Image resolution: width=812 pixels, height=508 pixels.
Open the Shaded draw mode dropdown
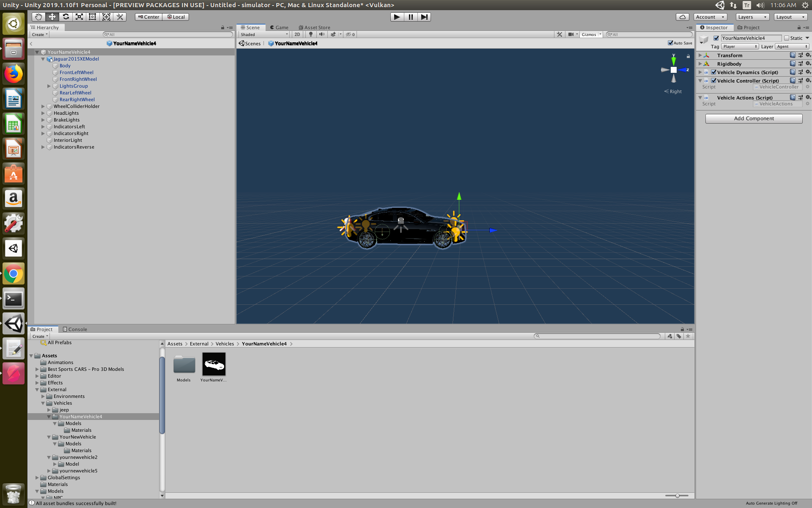point(264,34)
